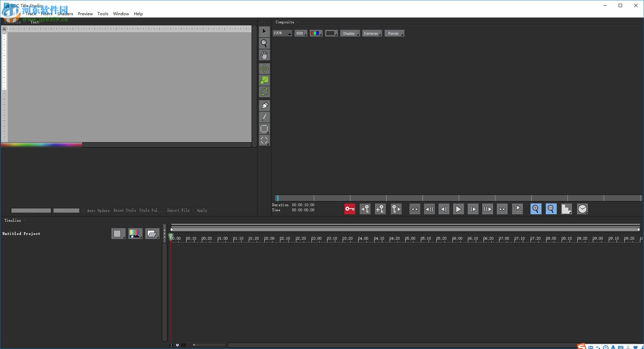Zoom out the timeline
This screenshot has width=644, height=349.
(551, 209)
